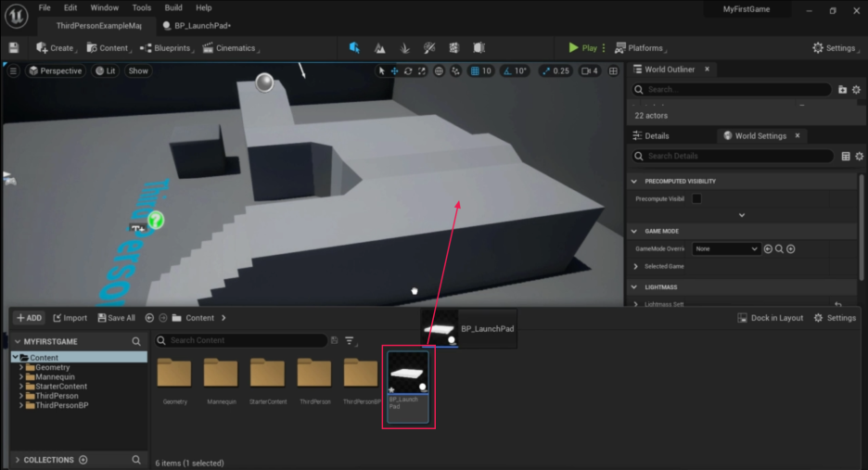Activate Select mode icon in toolbar
Viewport: 868px width, 470px height.
[354, 48]
